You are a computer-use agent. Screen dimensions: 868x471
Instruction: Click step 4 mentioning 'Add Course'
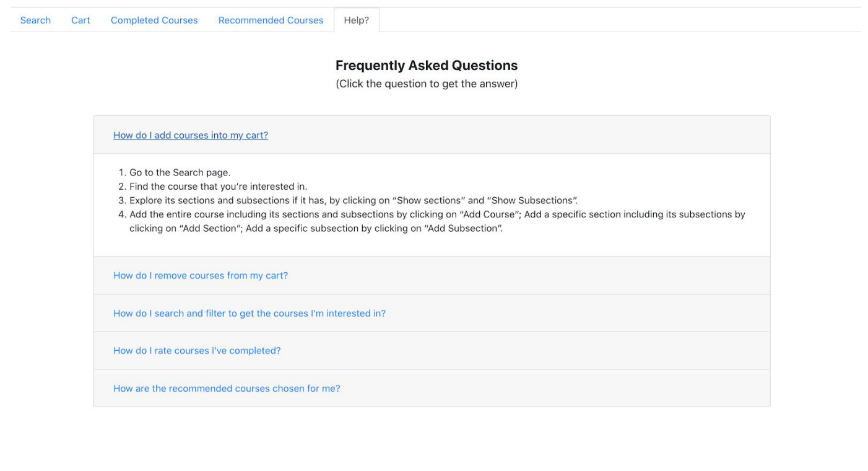(x=437, y=221)
